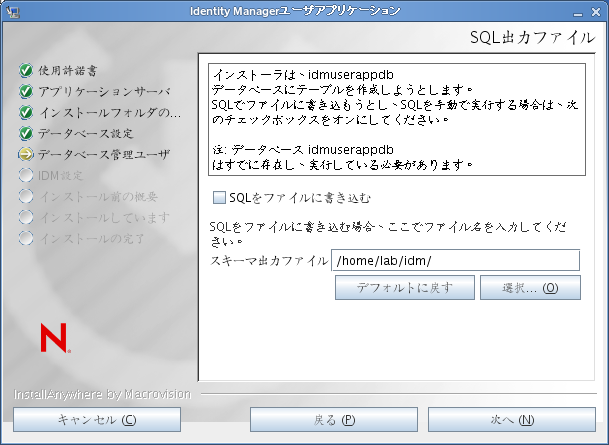609x445 pixels.
Task: Open window menu icon in title bar
Action: [x=13, y=12]
